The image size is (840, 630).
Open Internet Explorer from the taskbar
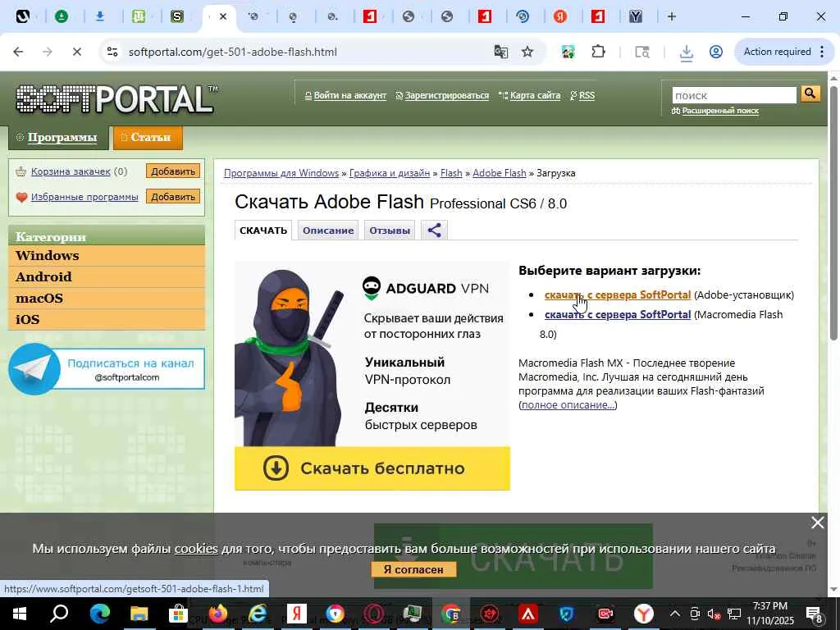(257, 614)
